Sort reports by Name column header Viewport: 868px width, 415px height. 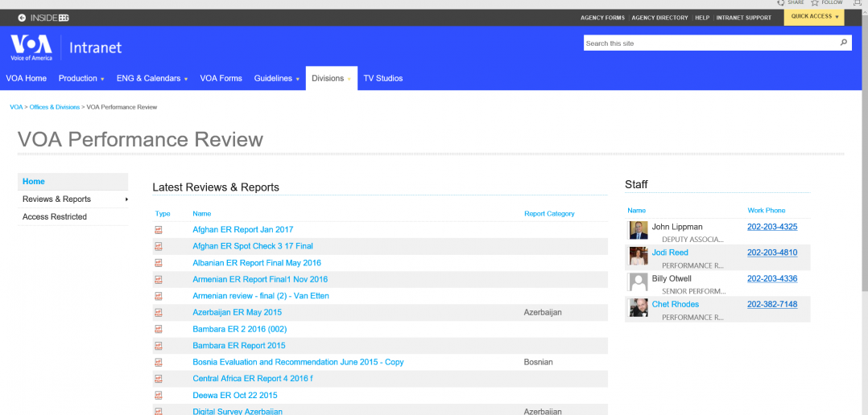[201, 214]
